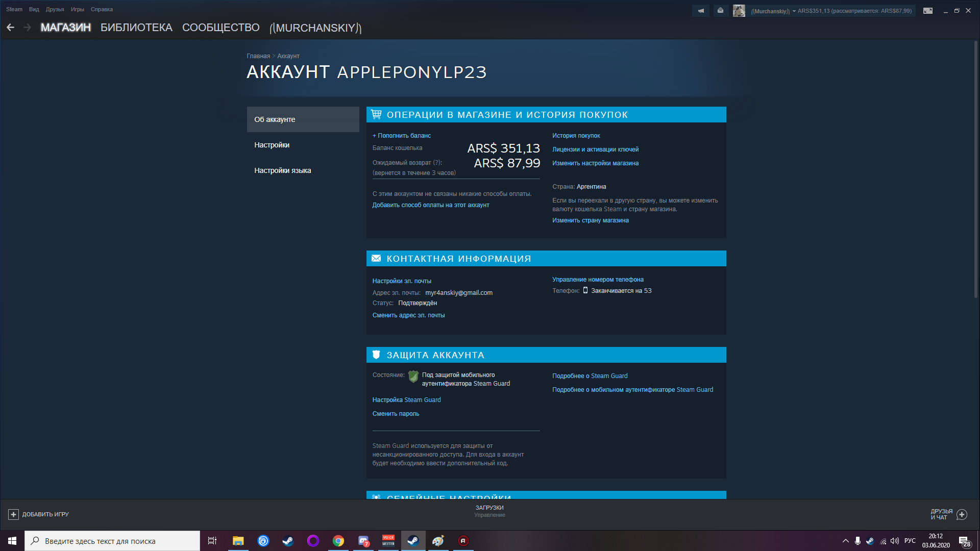Open Настройки языка in the sidebar
The image size is (980, 551).
pos(303,170)
